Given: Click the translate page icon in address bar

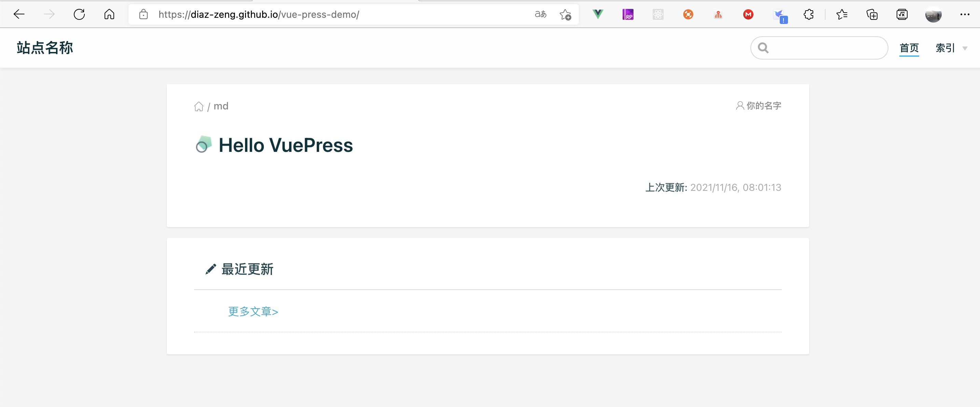Looking at the screenshot, I should click(x=541, y=14).
